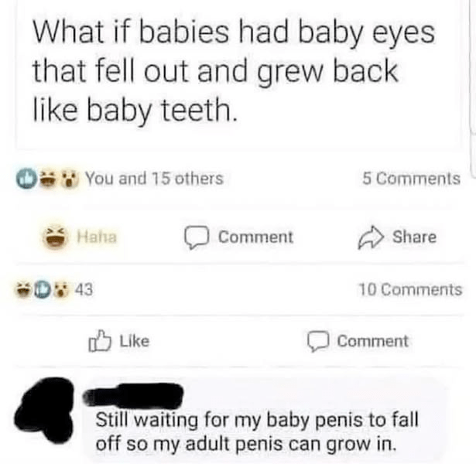Click the "What if babies" post text
476x464 pixels.
tap(232, 73)
